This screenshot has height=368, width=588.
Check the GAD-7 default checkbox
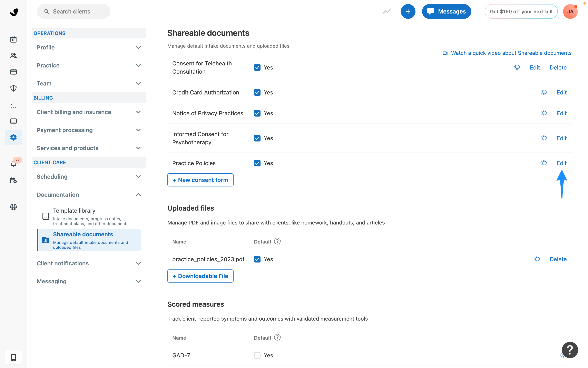257,355
